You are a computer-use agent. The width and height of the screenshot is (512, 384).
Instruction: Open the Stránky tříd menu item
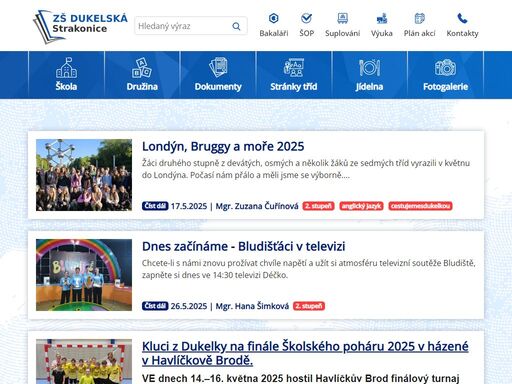click(x=294, y=75)
